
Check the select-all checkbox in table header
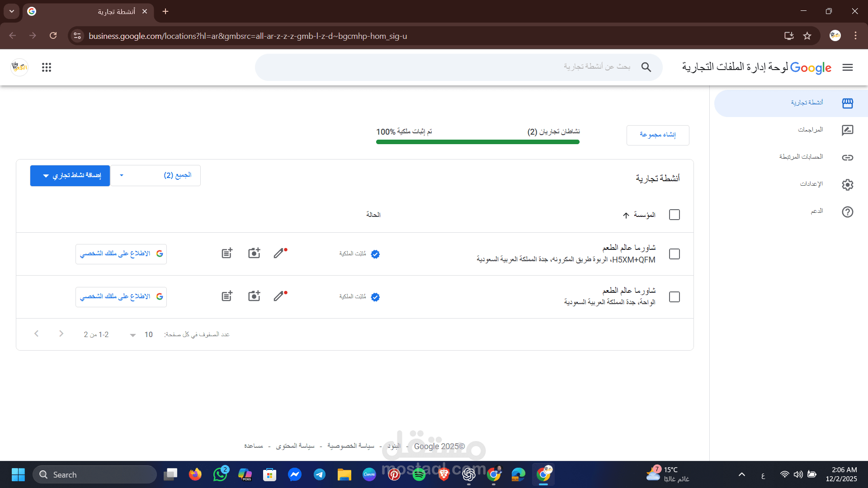tap(675, 215)
